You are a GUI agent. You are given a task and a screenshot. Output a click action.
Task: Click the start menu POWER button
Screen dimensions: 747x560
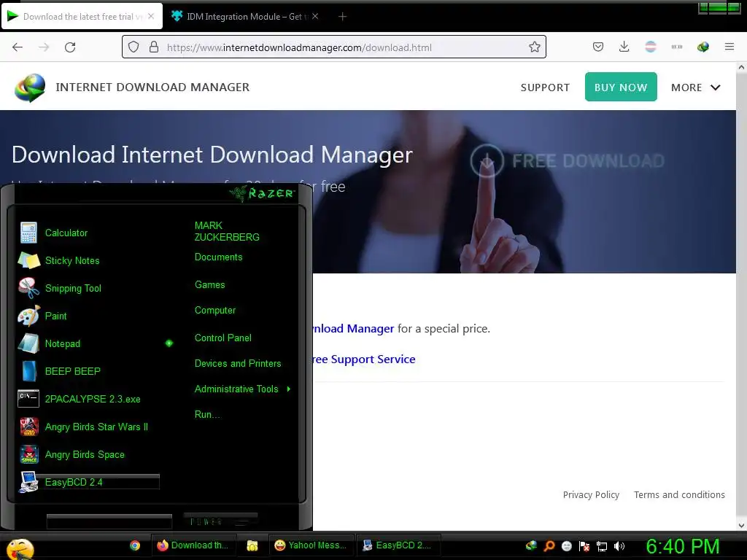click(x=220, y=521)
